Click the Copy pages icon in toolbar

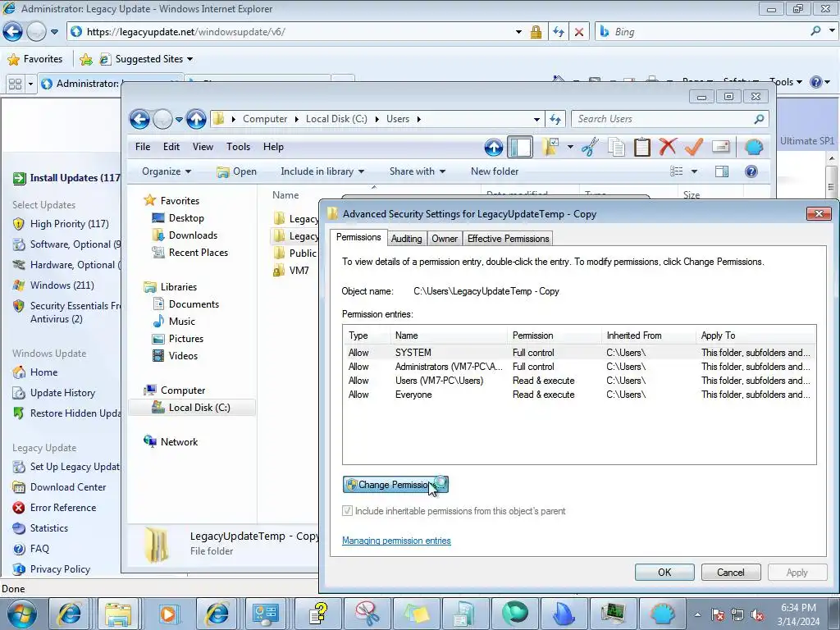(616, 147)
